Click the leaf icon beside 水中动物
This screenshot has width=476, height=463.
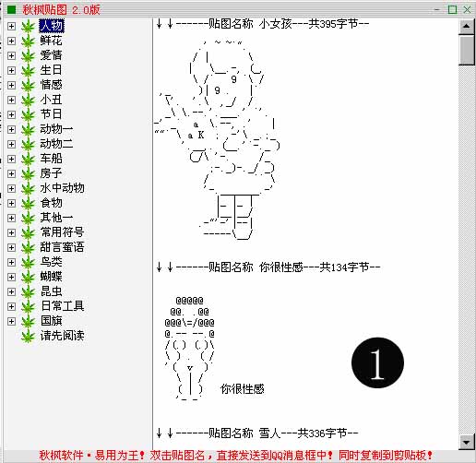[28, 188]
